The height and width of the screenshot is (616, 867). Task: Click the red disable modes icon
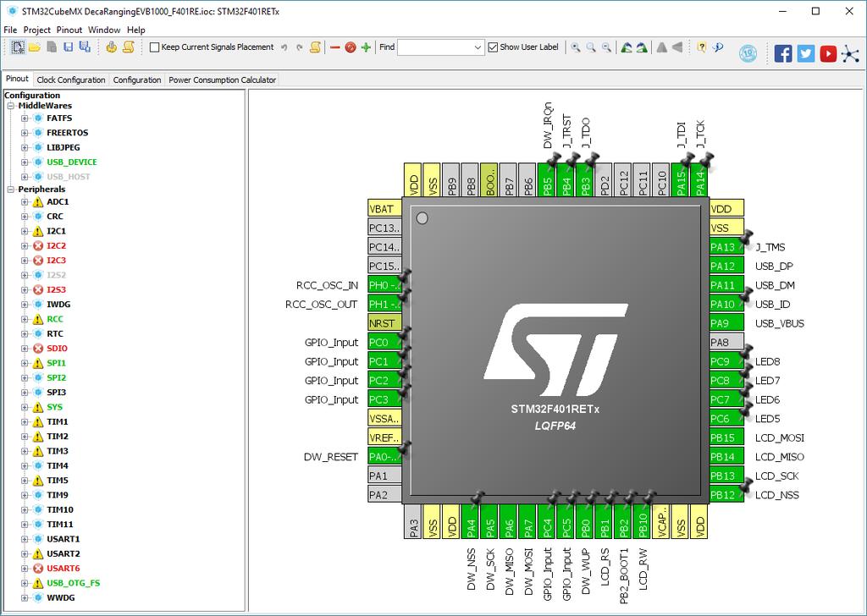(x=350, y=47)
